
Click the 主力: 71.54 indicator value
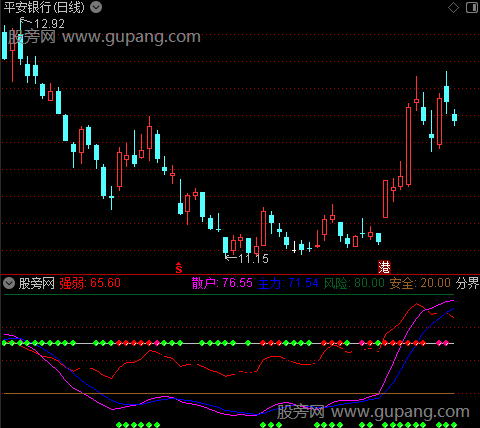point(288,283)
